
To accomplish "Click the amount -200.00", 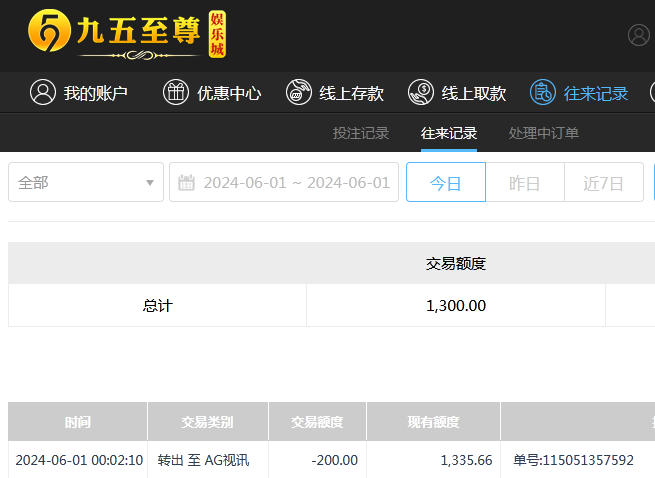I will (335, 460).
